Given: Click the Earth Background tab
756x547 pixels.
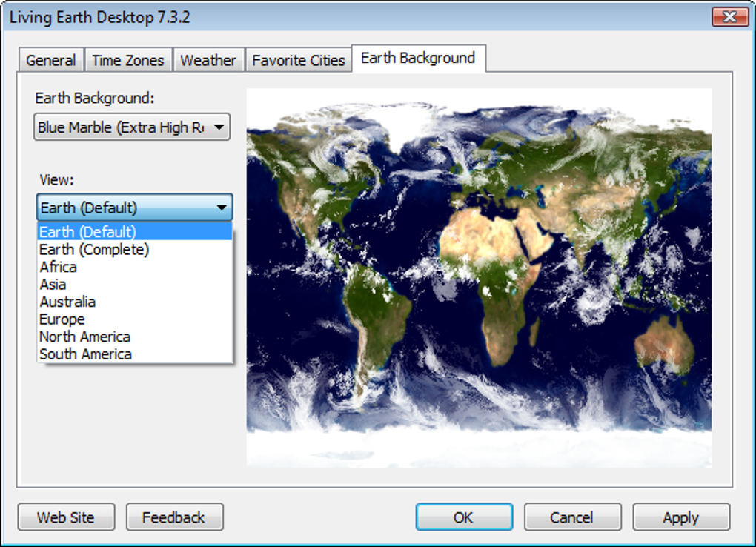Looking at the screenshot, I should tap(419, 59).
